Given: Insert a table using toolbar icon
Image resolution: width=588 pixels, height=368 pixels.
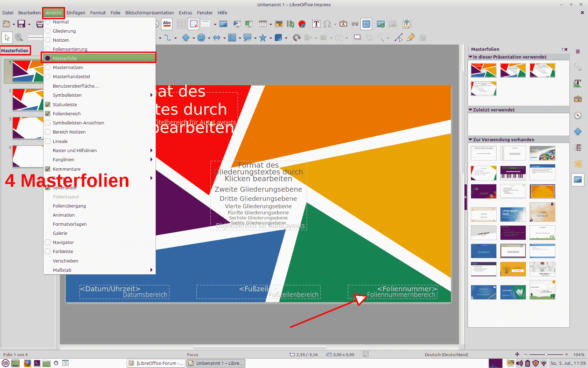Looking at the screenshot, I should tap(263, 24).
